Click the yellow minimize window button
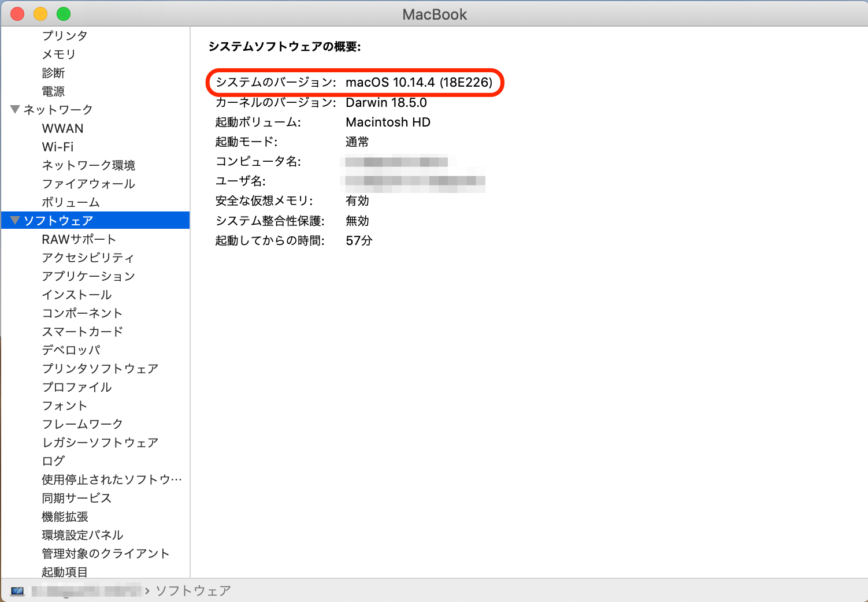Image resolution: width=868 pixels, height=602 pixels. (x=40, y=14)
